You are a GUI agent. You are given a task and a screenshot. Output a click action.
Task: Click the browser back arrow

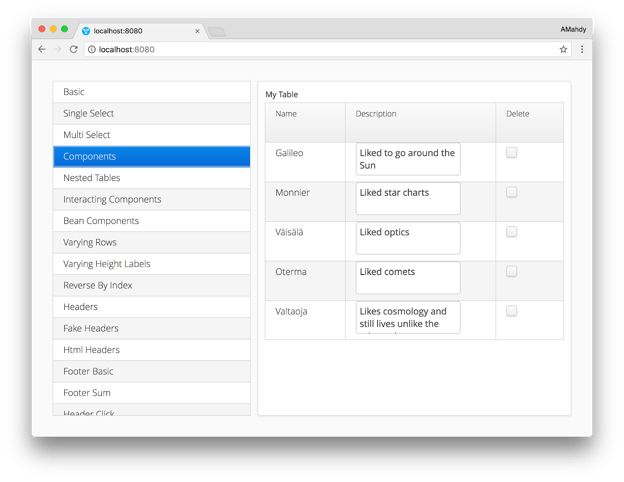tap(42, 49)
